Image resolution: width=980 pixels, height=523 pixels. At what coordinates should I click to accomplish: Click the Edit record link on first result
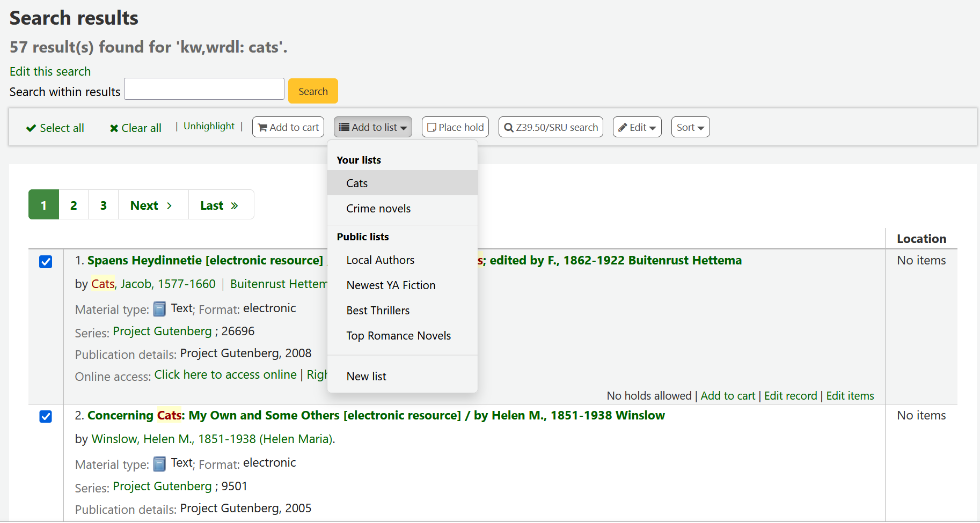point(791,395)
